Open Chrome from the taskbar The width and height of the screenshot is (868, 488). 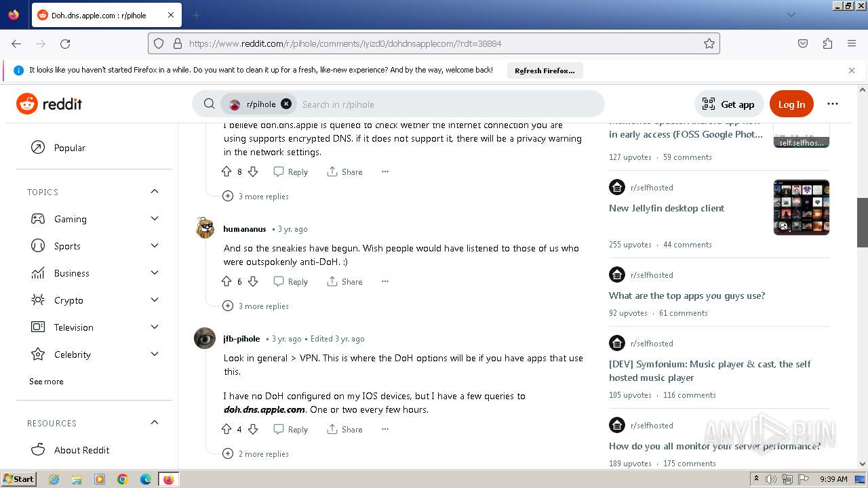tap(123, 479)
